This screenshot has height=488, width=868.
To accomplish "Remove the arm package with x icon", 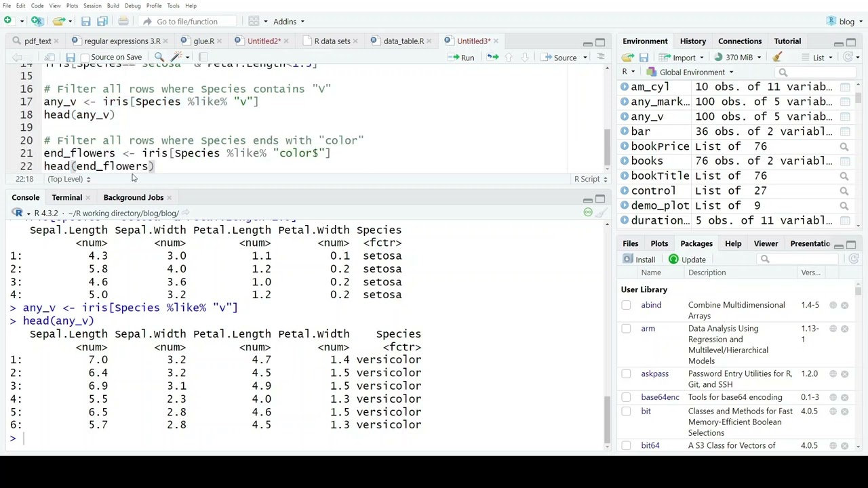I will coord(845,329).
